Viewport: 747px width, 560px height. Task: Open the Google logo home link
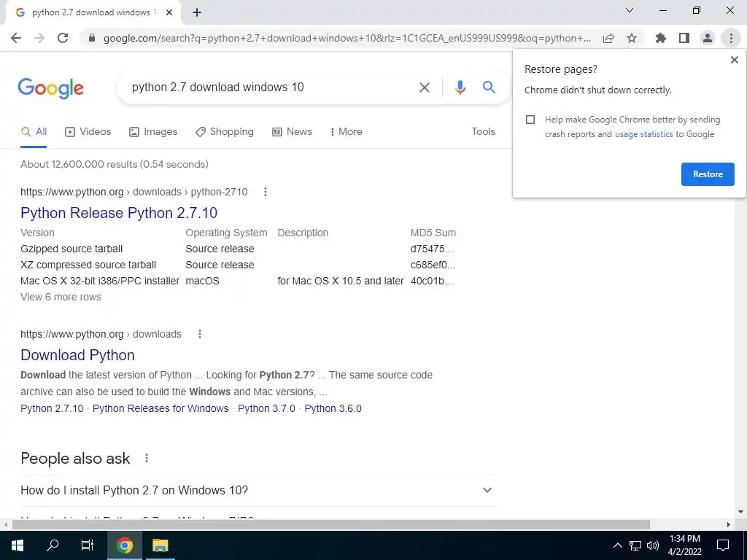tap(50, 88)
